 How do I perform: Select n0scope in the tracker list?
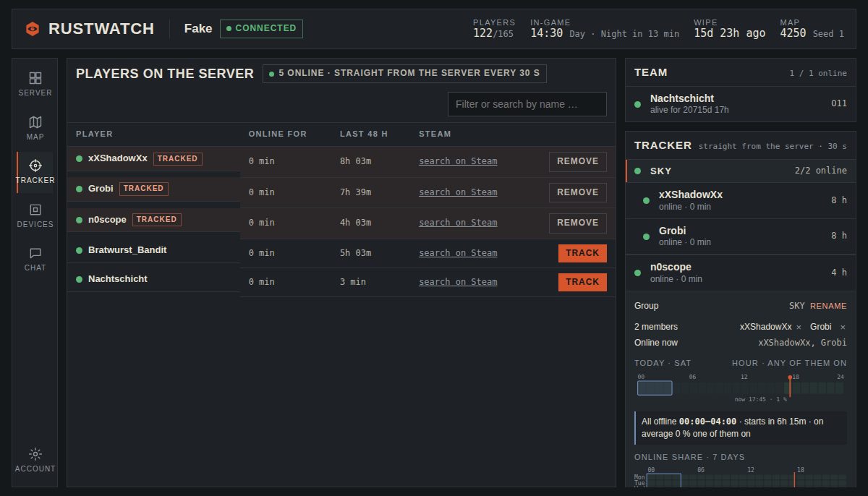pos(741,273)
